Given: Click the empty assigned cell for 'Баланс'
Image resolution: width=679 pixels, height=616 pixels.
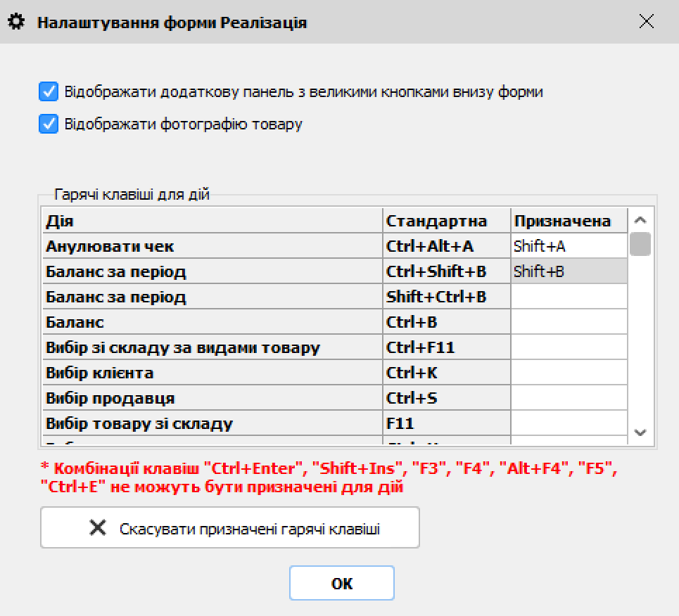Looking at the screenshot, I should click(x=568, y=321).
